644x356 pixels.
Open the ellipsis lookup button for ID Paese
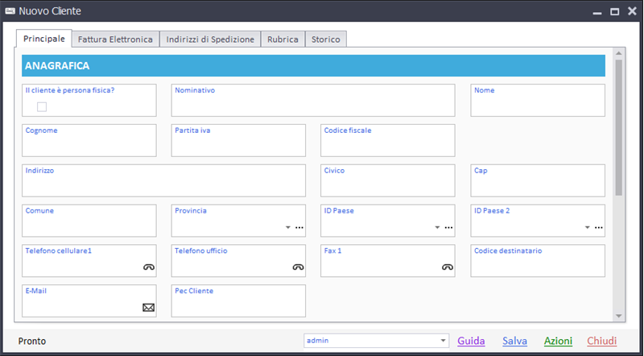(449, 227)
